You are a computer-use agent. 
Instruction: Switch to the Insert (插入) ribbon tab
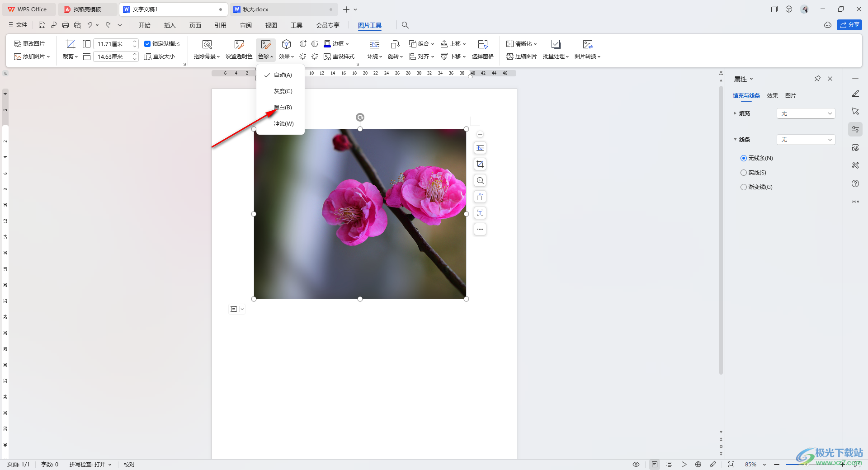click(x=170, y=25)
